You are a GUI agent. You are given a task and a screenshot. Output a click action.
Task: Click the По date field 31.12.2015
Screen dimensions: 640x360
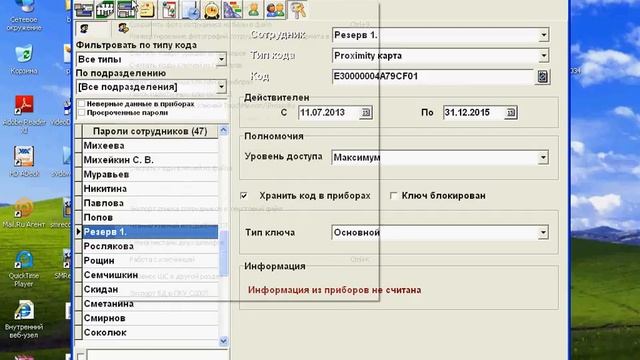(474, 113)
